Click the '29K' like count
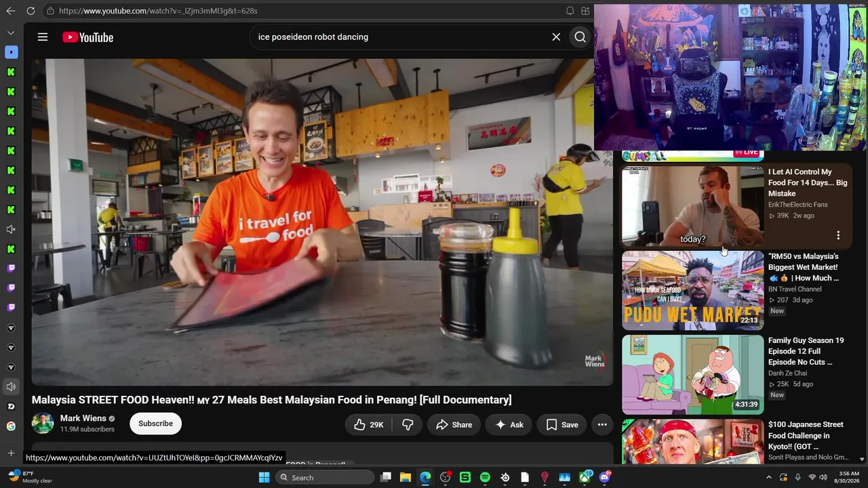Viewport: 868px width, 488px height. pos(377,425)
